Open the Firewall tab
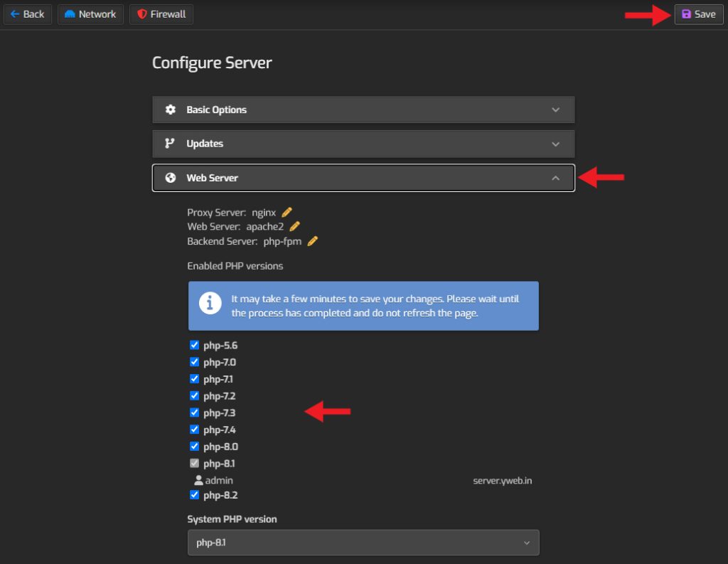Viewport: 728px width, 564px height. pyautogui.click(x=161, y=14)
